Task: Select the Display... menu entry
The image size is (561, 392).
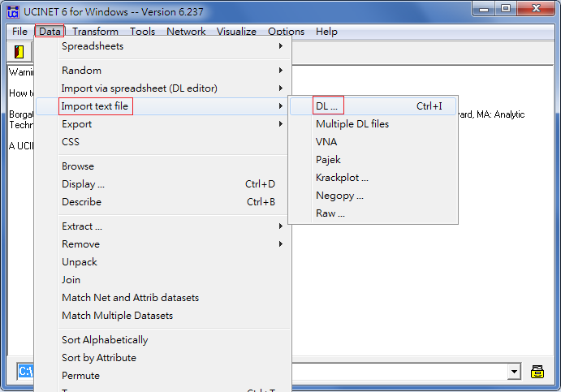Action: [x=163, y=184]
